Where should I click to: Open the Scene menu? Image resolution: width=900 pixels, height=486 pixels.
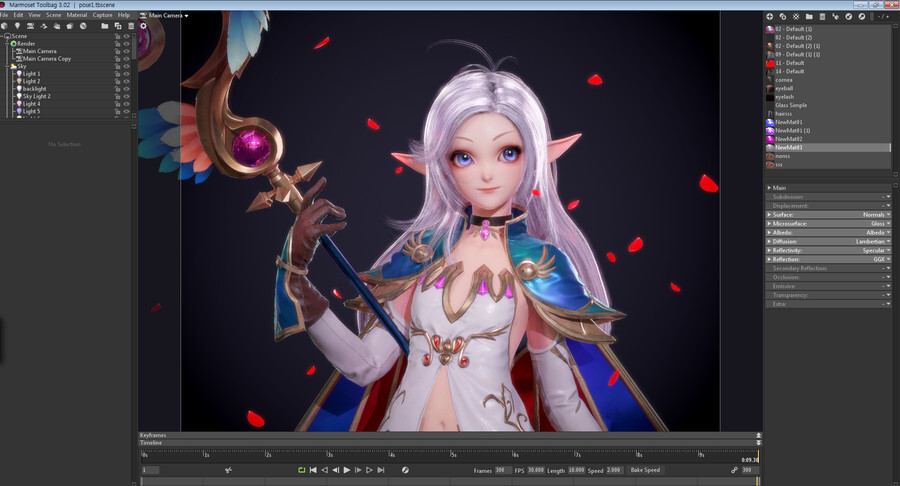point(53,15)
